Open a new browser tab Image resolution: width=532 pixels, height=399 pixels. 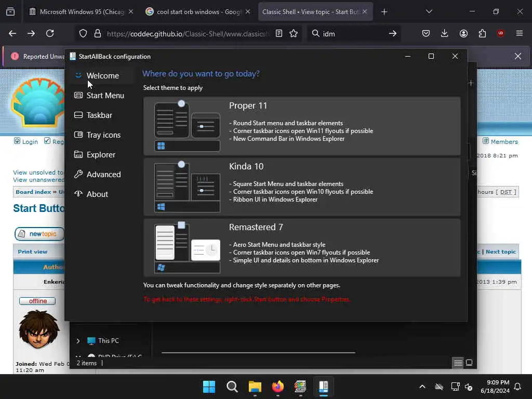384,12
